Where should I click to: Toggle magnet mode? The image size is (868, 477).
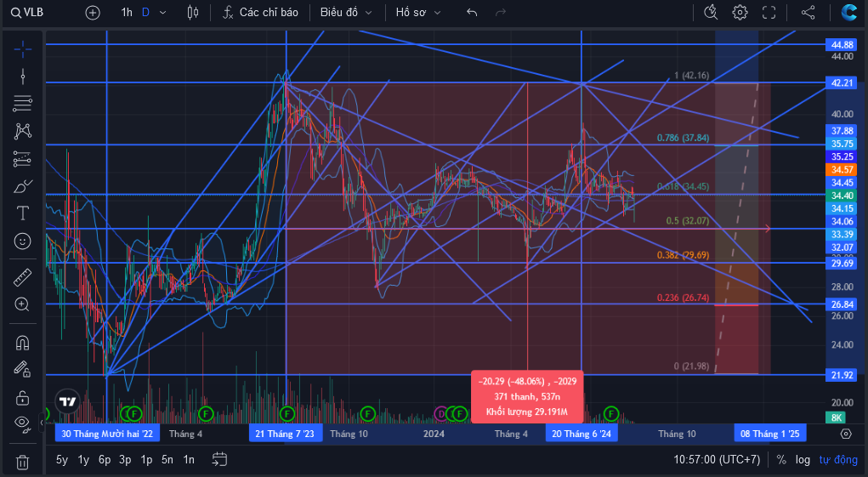pos(23,344)
